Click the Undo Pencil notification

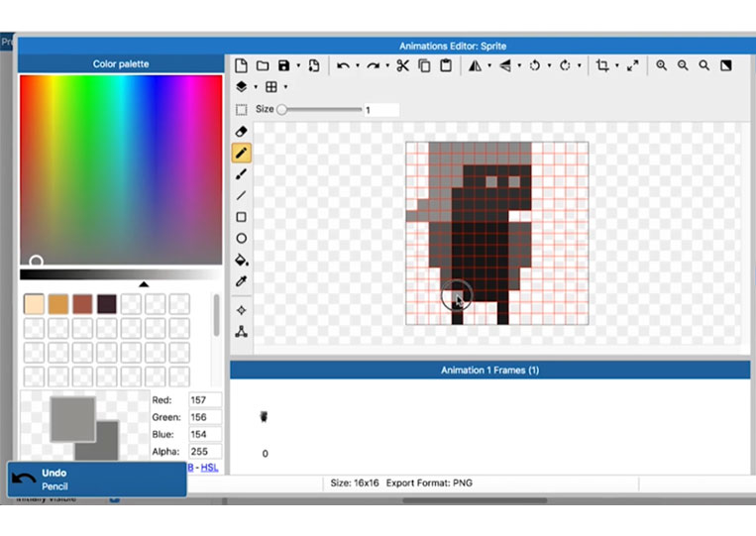[x=96, y=480]
